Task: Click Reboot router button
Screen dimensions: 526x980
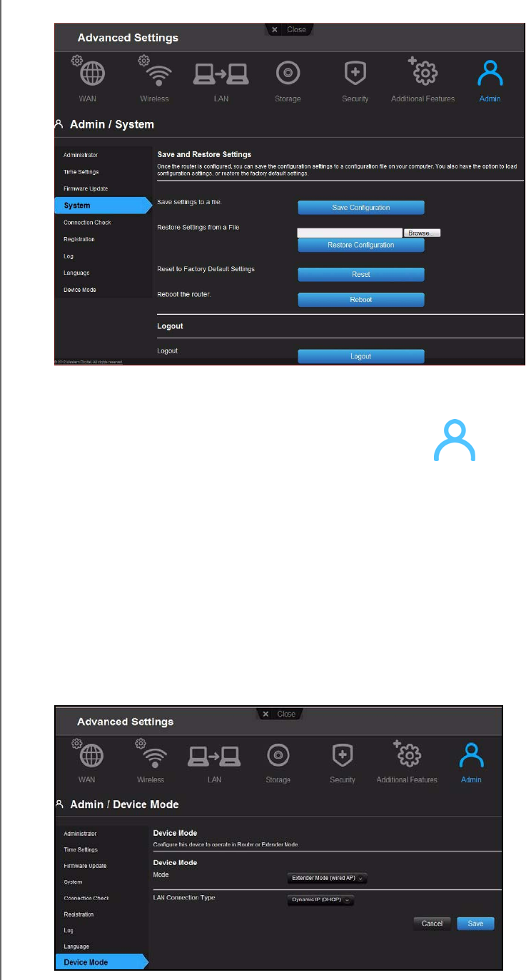Action: (361, 300)
